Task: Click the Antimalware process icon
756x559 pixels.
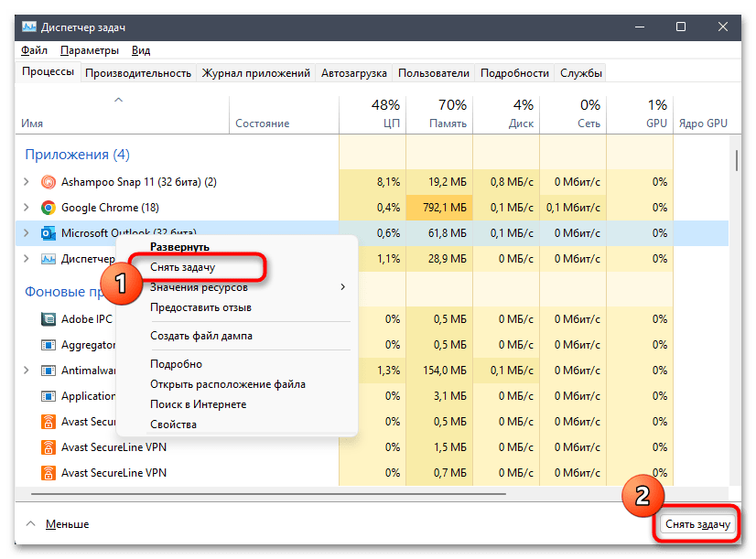Action: pyautogui.click(x=49, y=371)
